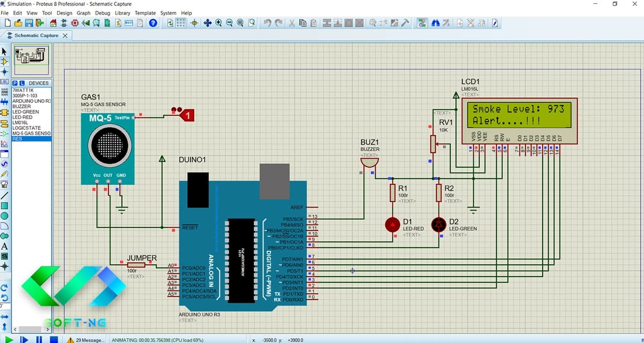Go to the Home page icon in the toolbar
644x343 pixels.
[x=53, y=23]
